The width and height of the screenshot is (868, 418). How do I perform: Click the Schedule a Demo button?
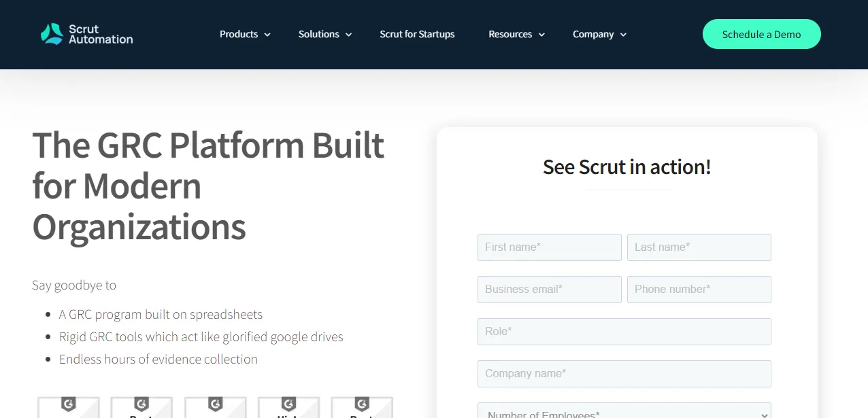pyautogui.click(x=761, y=34)
